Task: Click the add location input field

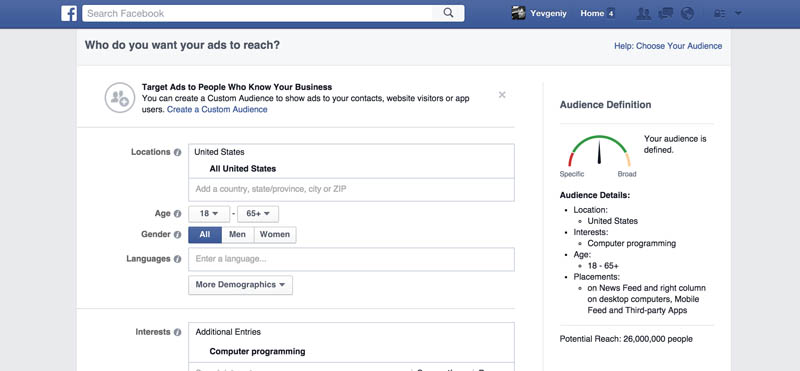Action: click(x=351, y=189)
